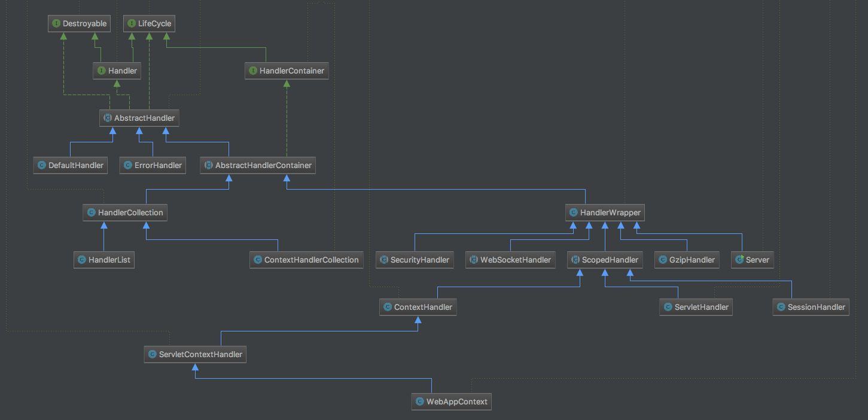Select the ContextHandlerCollection node
Screen dimensions: 868x420
[306, 260]
